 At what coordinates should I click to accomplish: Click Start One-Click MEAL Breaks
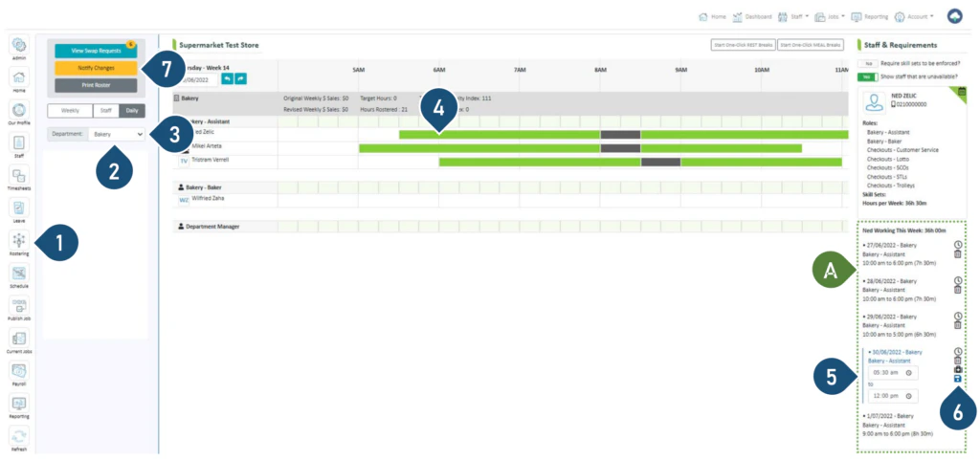[811, 44]
